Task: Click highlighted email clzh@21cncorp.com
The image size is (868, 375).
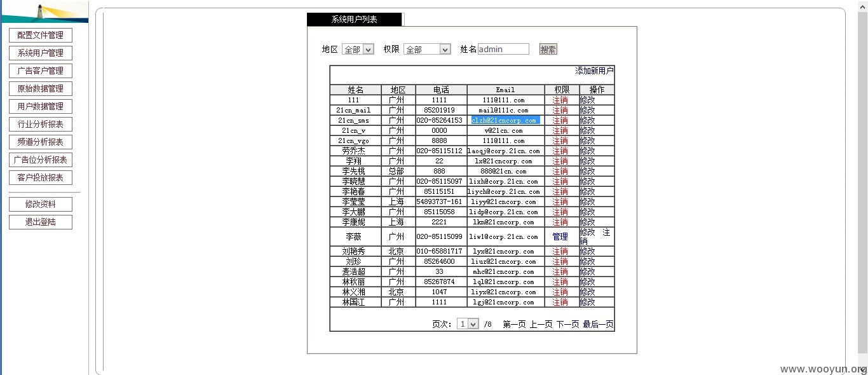Action: [505, 120]
